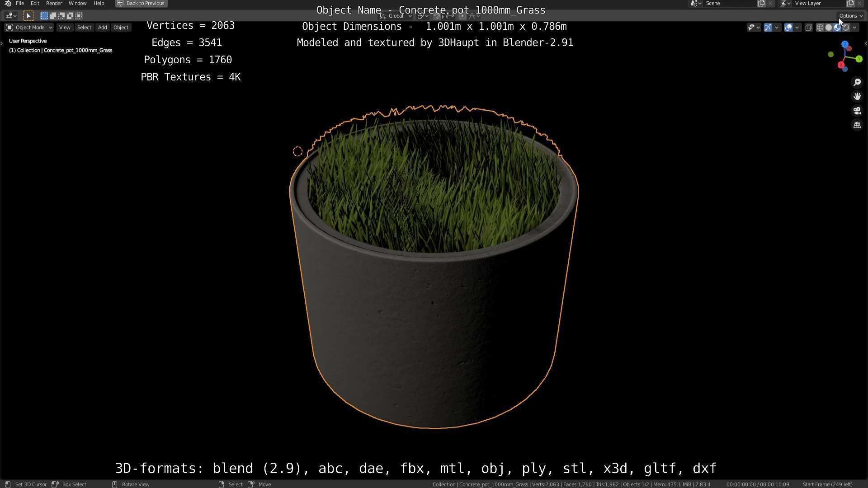This screenshot has width=868, height=488.
Task: Open the viewport Object menu
Action: point(121,28)
